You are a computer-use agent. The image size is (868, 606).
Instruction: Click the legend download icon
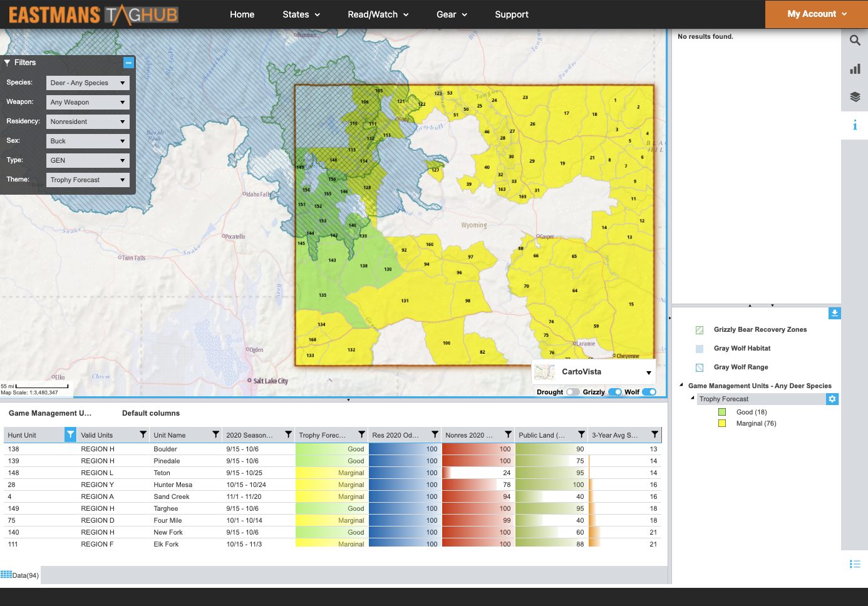pyautogui.click(x=834, y=313)
